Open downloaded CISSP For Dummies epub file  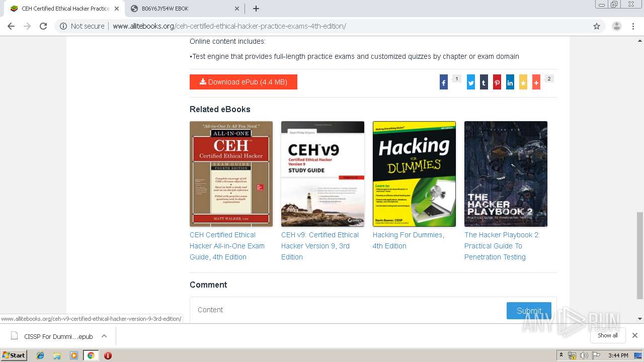point(52,336)
